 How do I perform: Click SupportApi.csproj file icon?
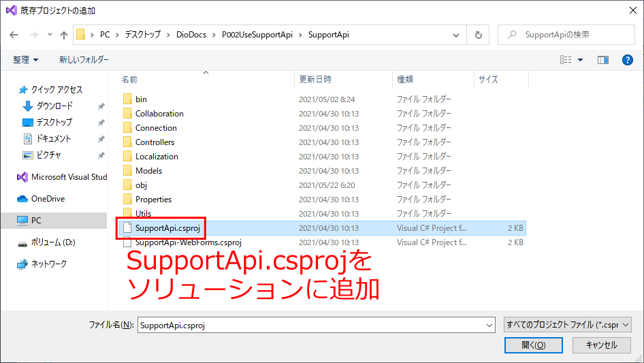[128, 227]
